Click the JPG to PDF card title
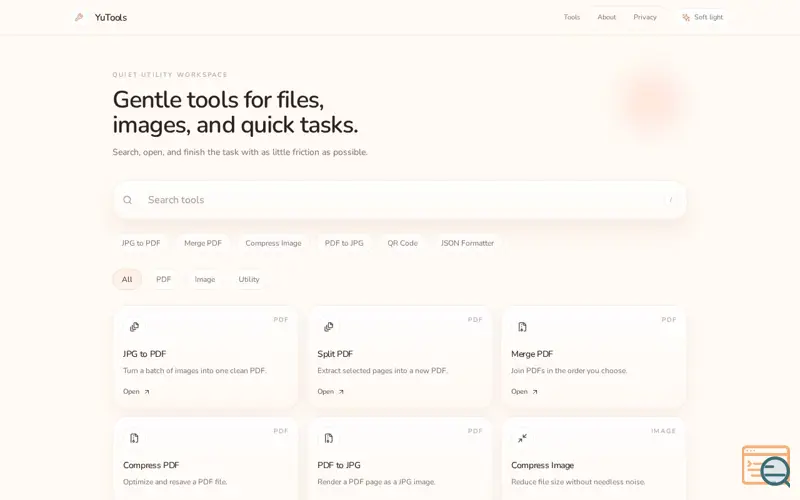800x500 pixels. click(x=144, y=354)
